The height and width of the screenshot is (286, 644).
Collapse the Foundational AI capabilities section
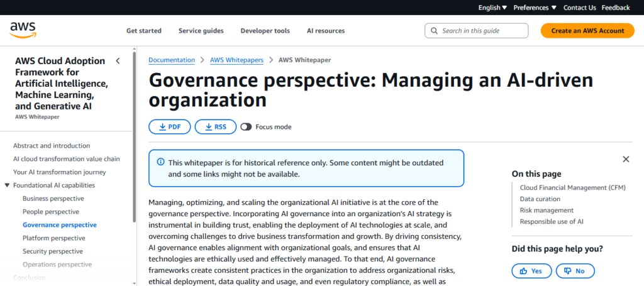pyautogui.click(x=7, y=185)
